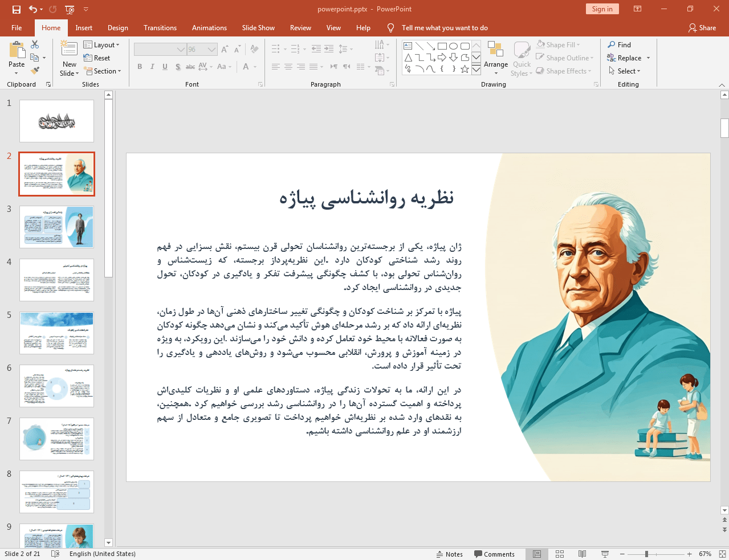
Task: Switch to Slide Sorter view
Action: [x=559, y=553]
